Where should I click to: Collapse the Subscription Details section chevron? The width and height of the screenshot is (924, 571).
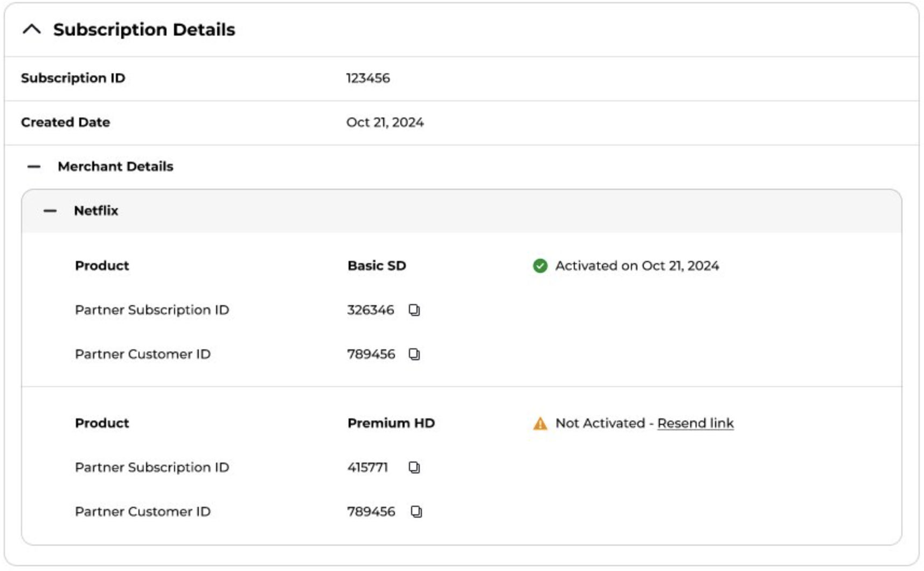pyautogui.click(x=32, y=30)
